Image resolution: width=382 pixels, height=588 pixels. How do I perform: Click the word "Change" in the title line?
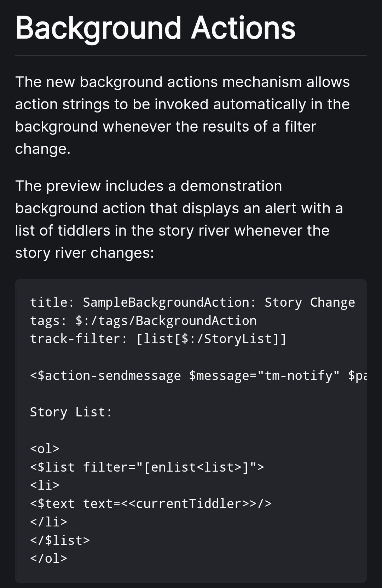(x=332, y=302)
